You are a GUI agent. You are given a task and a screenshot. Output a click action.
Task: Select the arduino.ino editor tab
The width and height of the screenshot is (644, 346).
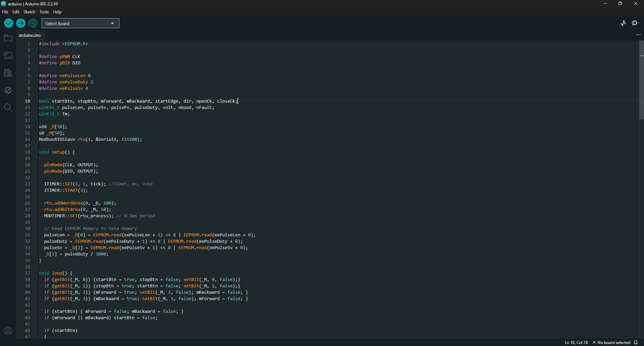point(30,35)
